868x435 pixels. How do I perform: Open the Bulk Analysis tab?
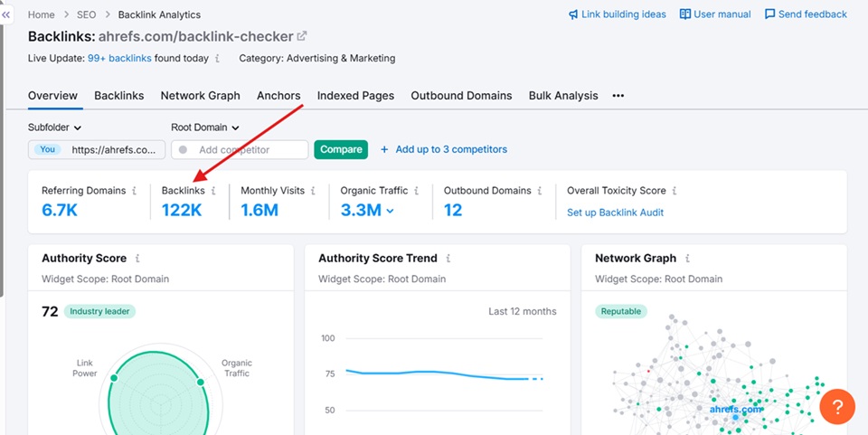pos(563,96)
